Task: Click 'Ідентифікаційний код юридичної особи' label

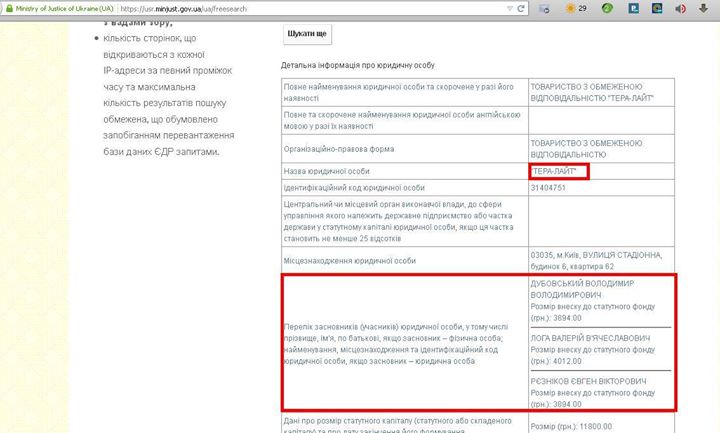Action: tap(354, 188)
